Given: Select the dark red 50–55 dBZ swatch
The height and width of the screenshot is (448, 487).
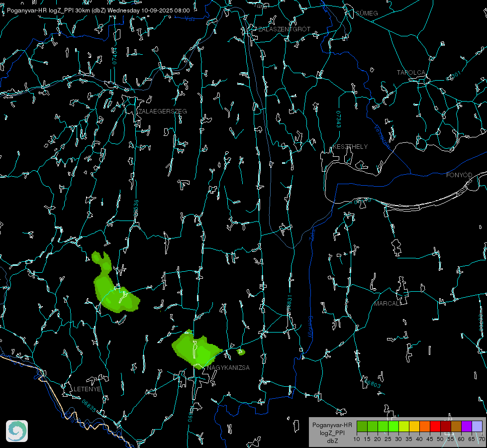Looking at the screenshot, I should 446,427.
